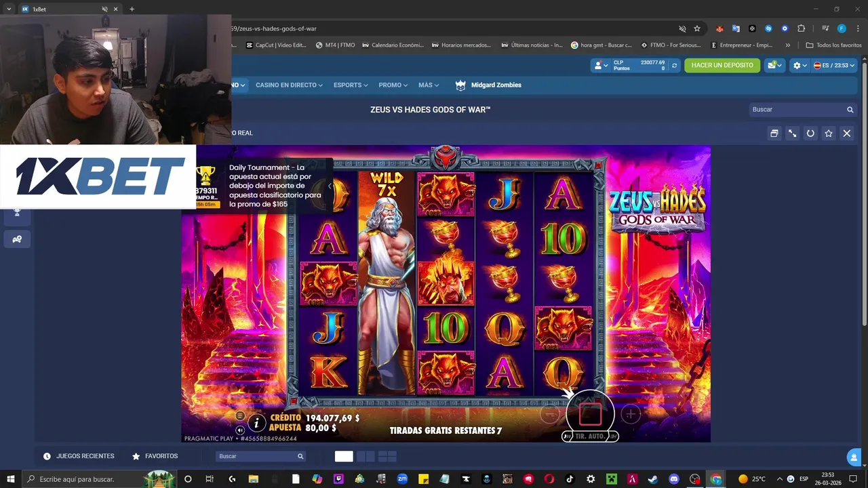This screenshot has height=488, width=868.
Task: Add the game to favorites star
Action: click(x=828, y=134)
